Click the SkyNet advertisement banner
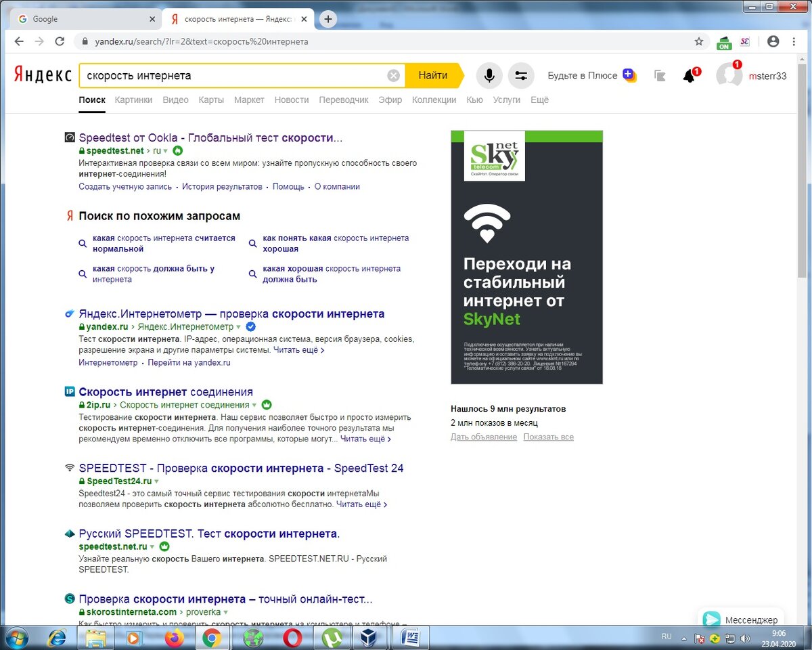 point(526,257)
